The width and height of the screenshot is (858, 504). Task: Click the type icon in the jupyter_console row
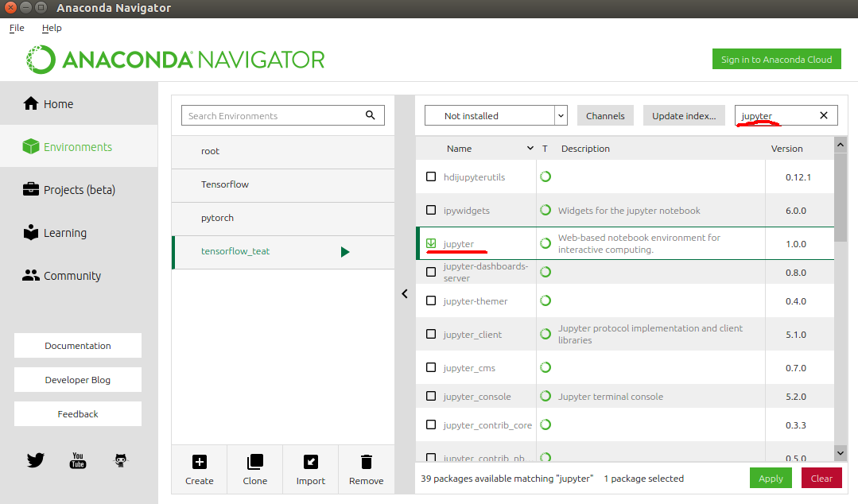[545, 396]
